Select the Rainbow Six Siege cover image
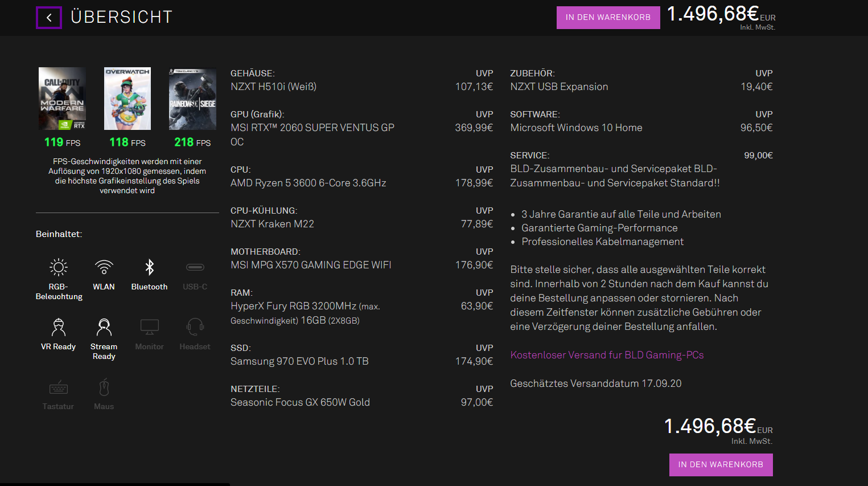868x486 pixels. click(192, 99)
